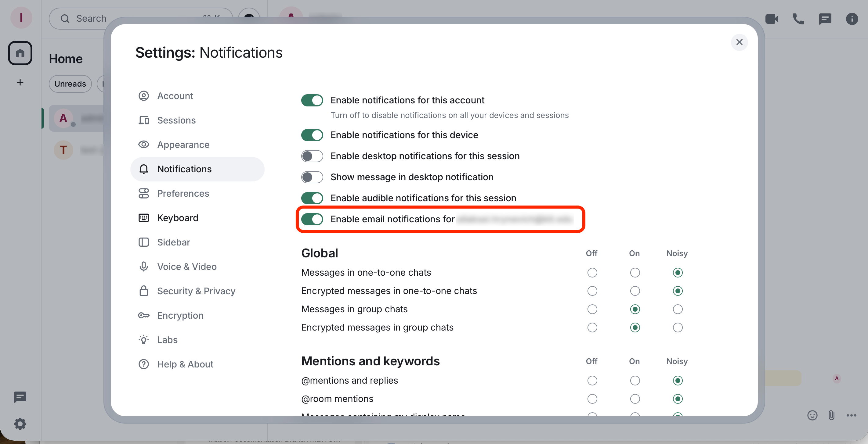Set encrypted group messages to Off
Viewport: 868px width, 444px height.
(x=592, y=328)
